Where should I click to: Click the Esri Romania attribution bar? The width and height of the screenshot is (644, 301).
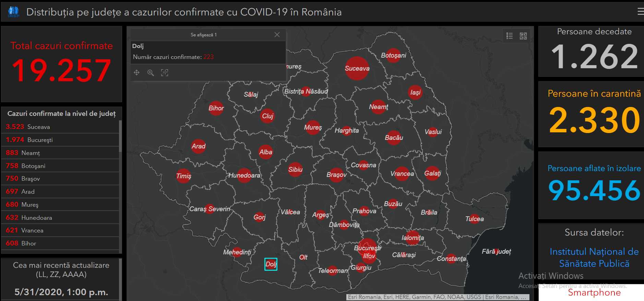pos(438,297)
